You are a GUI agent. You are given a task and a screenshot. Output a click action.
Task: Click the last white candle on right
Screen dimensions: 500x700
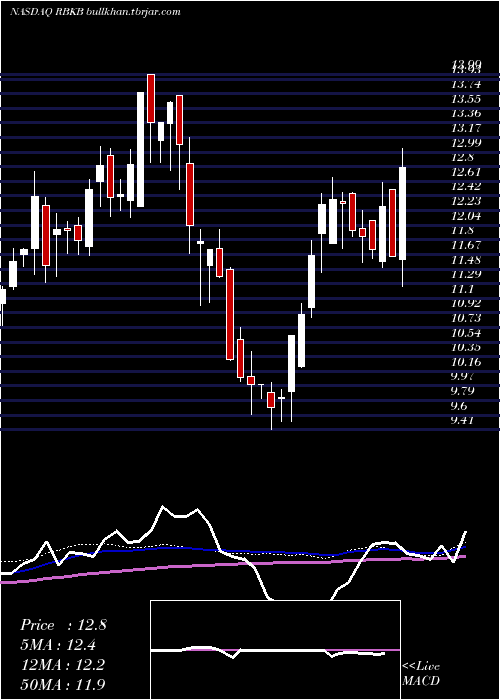tap(402, 213)
